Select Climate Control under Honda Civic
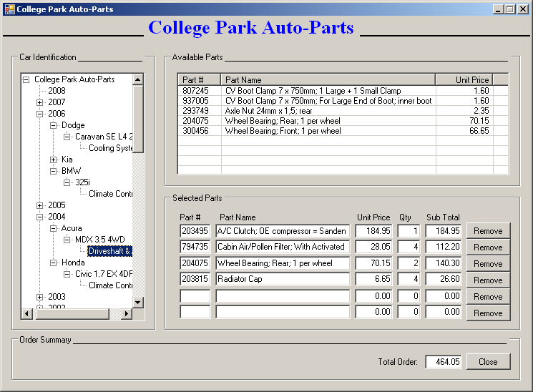The height and width of the screenshot is (392, 533). pyautogui.click(x=110, y=285)
